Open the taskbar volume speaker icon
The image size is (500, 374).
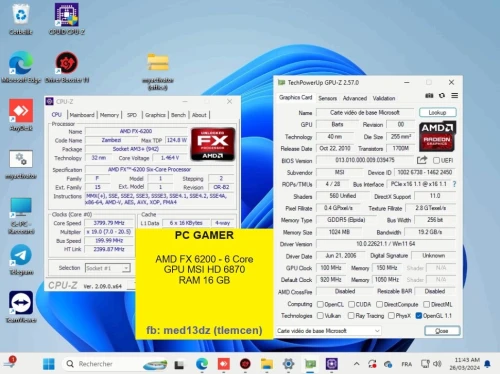pyautogui.click(x=437, y=364)
